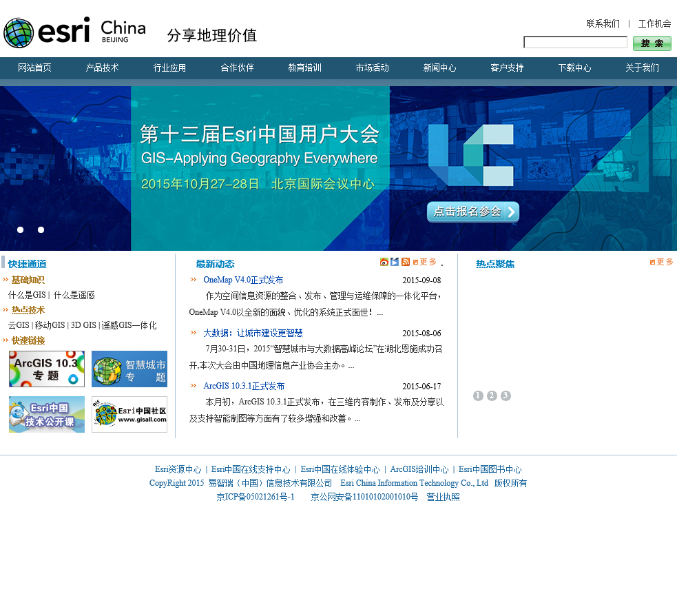Open 什么是GIS link
The height and width of the screenshot is (616, 677).
click(27, 295)
